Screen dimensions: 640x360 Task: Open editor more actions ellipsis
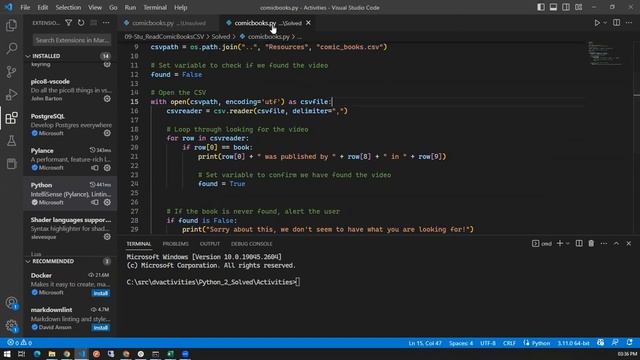point(629,23)
